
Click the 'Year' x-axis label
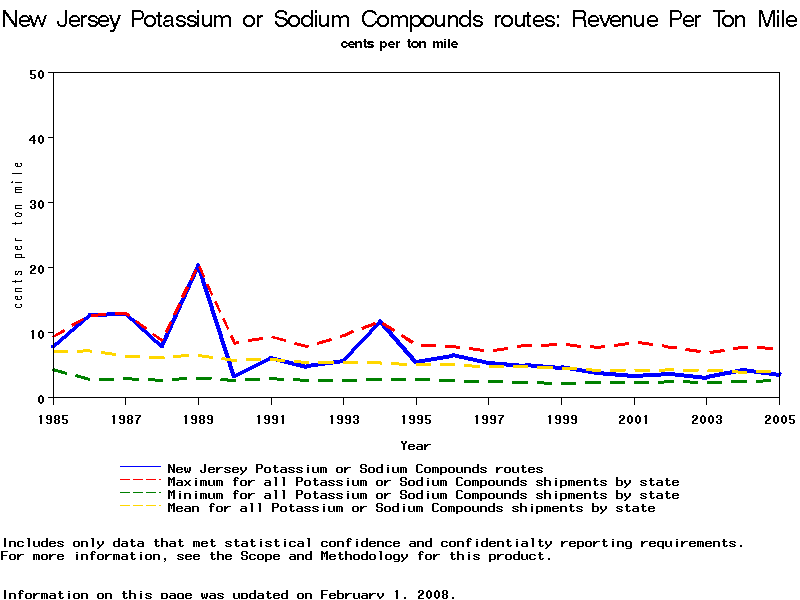pyautogui.click(x=416, y=445)
